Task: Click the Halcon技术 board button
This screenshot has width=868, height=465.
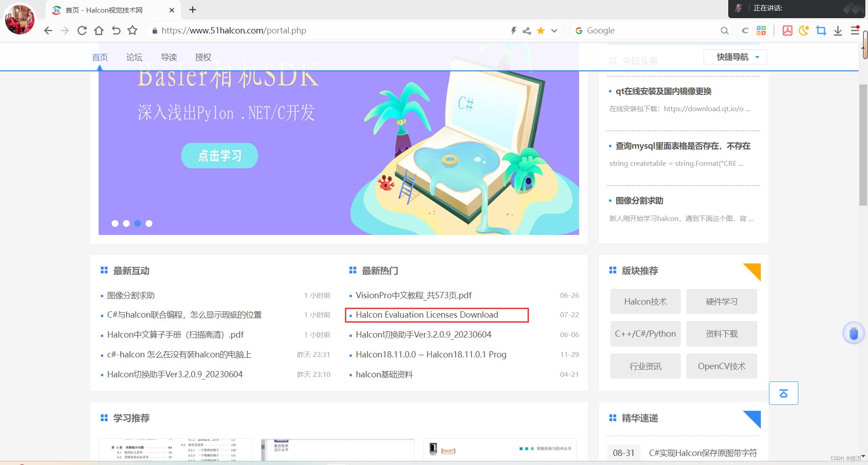Action: tap(645, 301)
